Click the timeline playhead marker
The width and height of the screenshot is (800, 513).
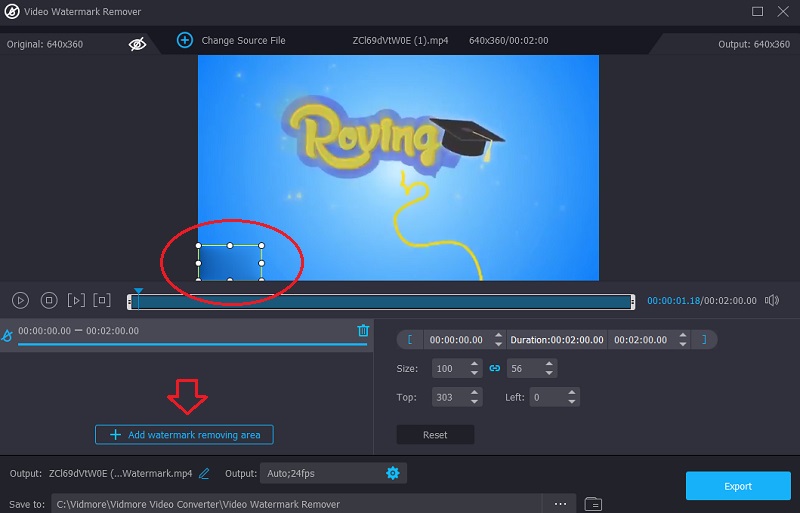coord(139,291)
